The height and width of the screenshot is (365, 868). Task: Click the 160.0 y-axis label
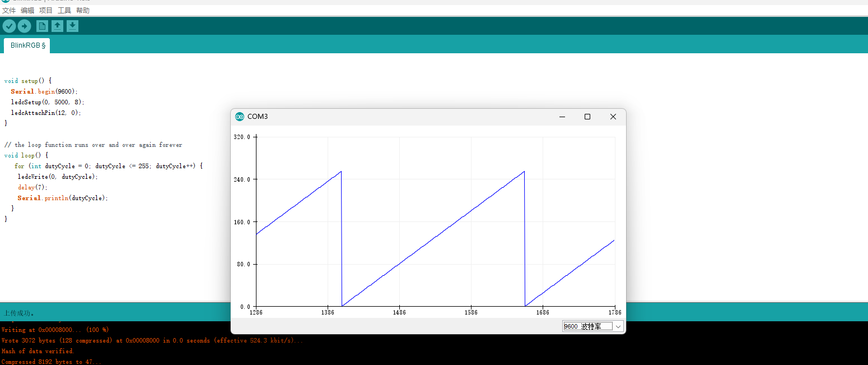pos(242,222)
